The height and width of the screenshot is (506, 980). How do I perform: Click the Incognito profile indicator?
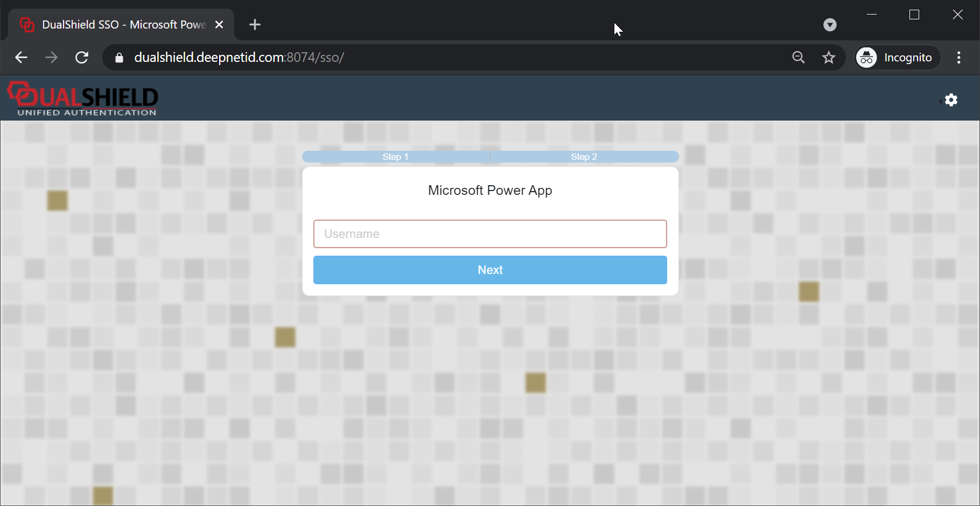(898, 58)
